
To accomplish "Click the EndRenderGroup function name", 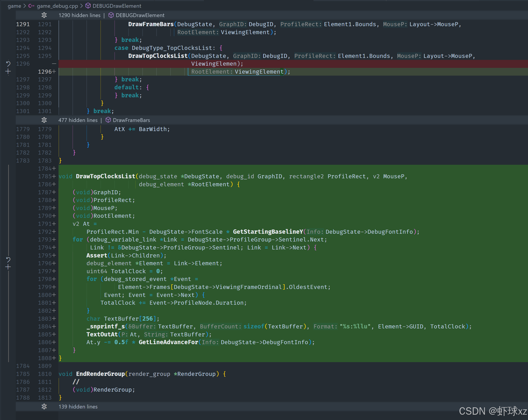I will 100,374.
